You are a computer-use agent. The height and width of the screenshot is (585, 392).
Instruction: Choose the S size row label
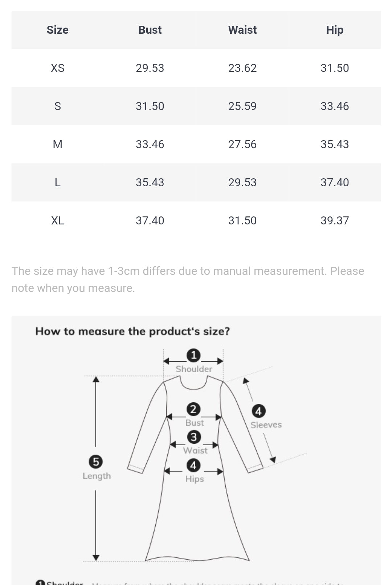pos(57,106)
